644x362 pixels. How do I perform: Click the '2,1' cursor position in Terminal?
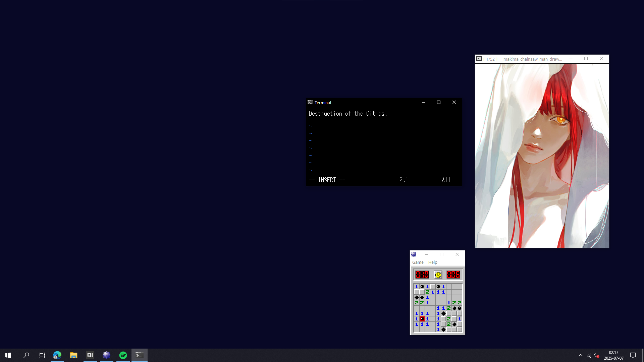404,180
